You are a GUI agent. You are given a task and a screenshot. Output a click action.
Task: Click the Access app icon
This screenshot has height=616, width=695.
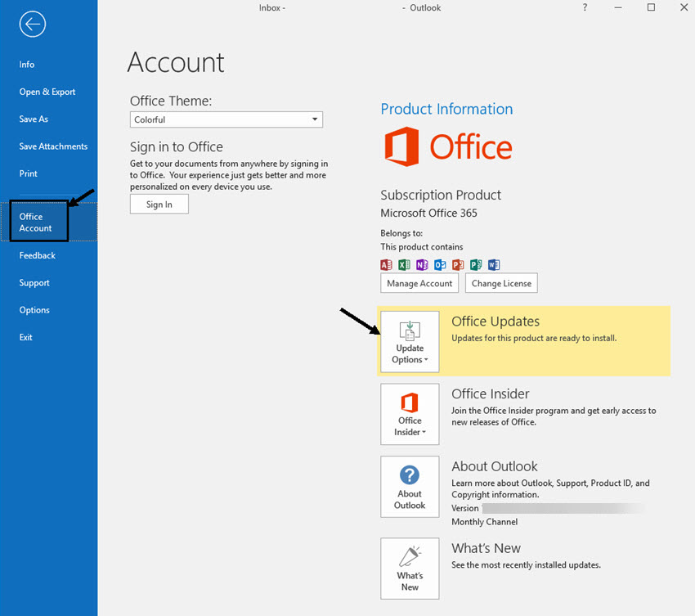pyautogui.click(x=386, y=265)
